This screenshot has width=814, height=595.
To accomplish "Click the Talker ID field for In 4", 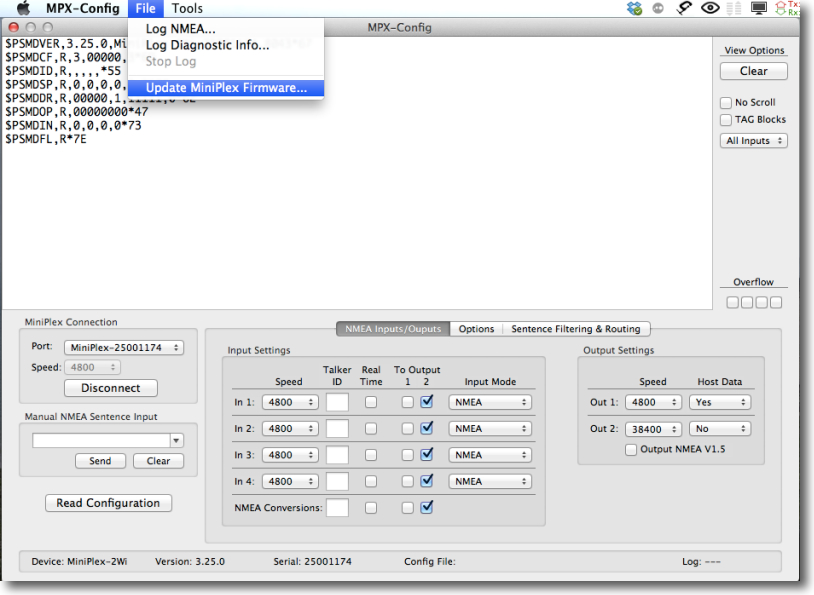I will 337,482.
